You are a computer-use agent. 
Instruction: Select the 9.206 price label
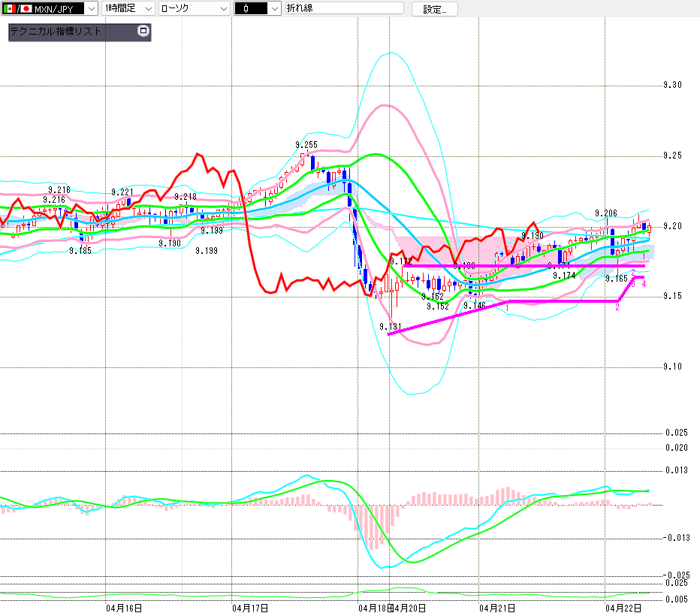click(605, 213)
